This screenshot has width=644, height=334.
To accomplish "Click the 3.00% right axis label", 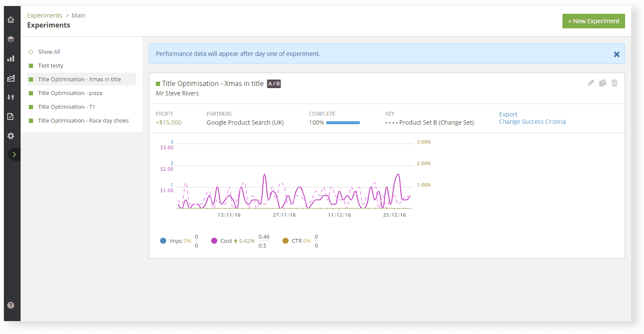I will (x=424, y=142).
